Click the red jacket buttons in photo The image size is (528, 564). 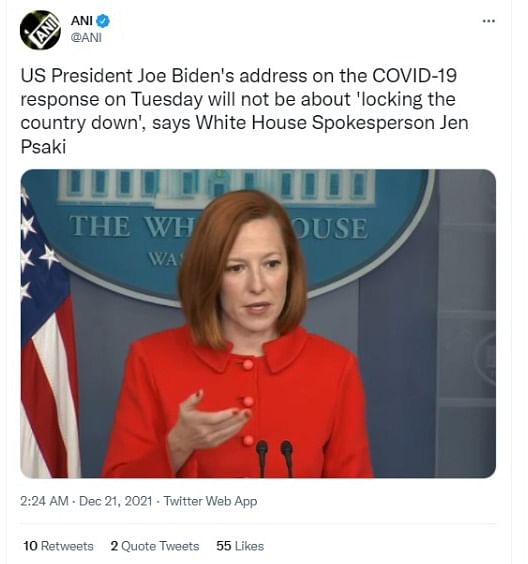pos(248,402)
